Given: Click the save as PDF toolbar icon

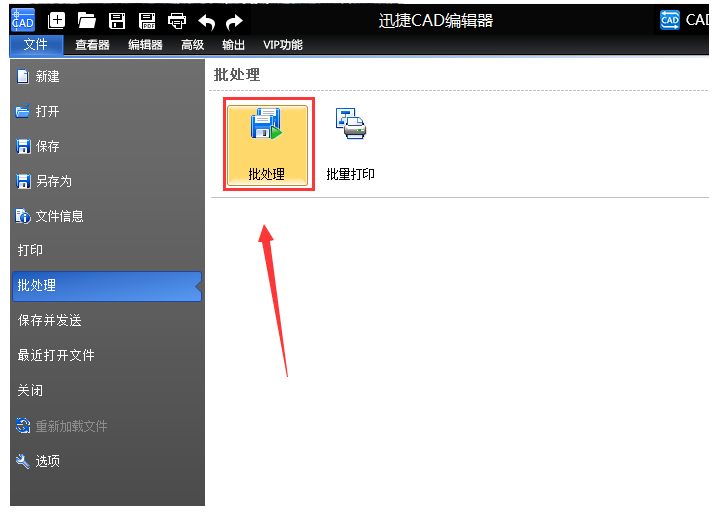Looking at the screenshot, I should coord(147,21).
